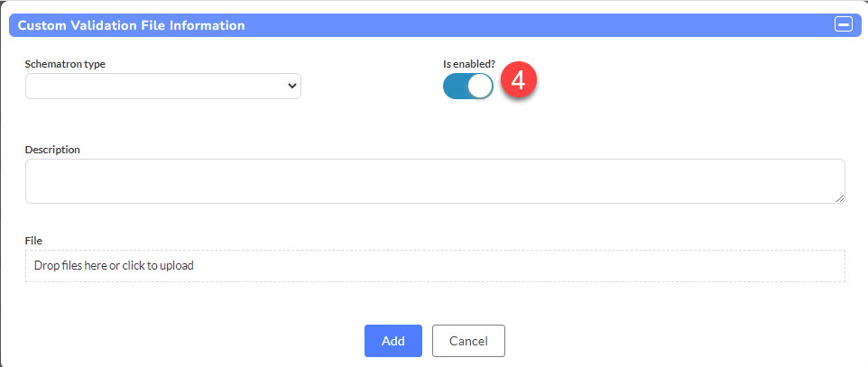Click the minus icon in blue header
868x367 pixels.
[844, 25]
